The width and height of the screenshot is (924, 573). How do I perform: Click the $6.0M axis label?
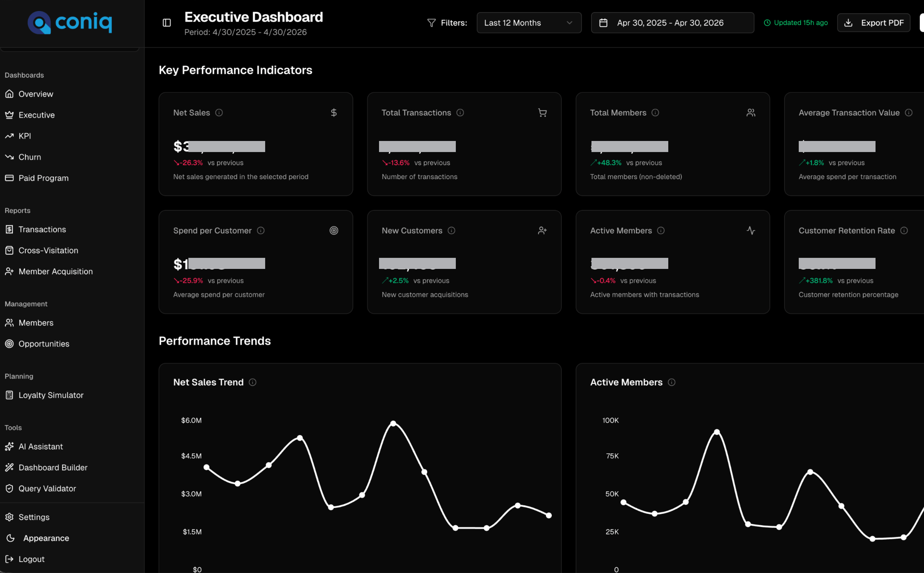[191, 420]
